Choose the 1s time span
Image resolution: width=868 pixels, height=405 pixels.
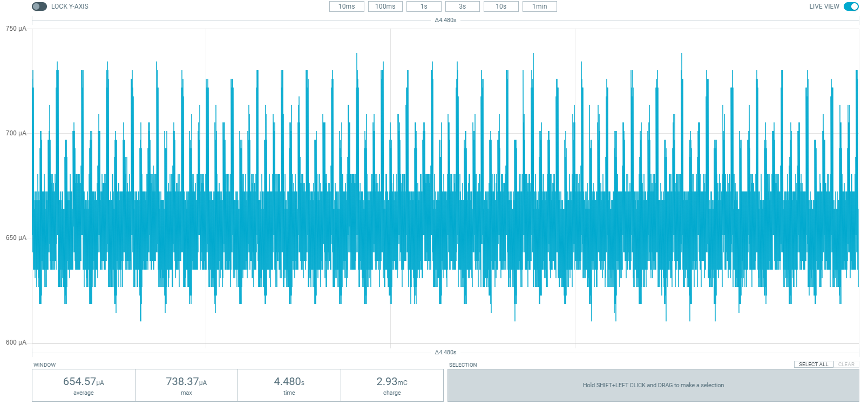424,6
